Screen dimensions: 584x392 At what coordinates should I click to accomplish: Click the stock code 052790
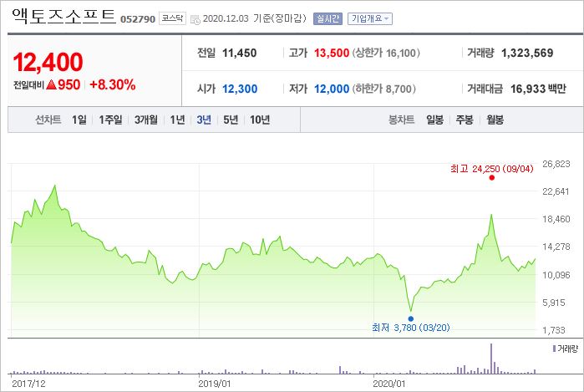click(138, 19)
